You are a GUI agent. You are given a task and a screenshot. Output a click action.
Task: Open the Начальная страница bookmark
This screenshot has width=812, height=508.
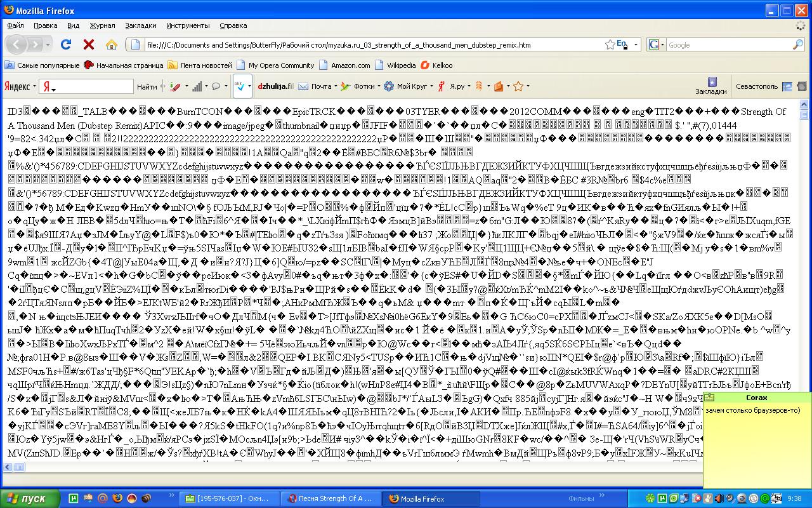124,65
